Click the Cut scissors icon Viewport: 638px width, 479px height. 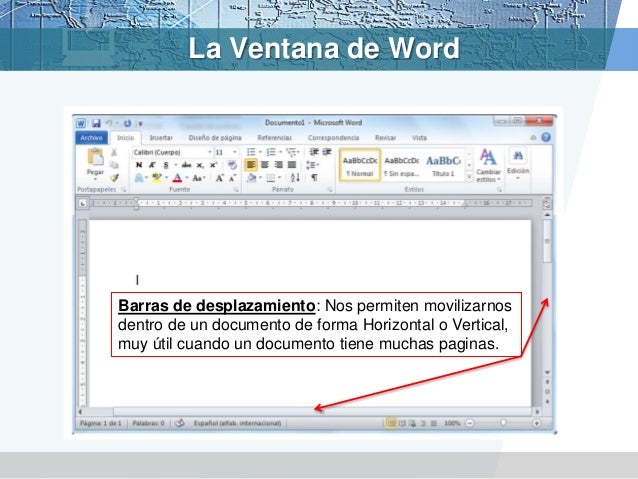[114, 152]
